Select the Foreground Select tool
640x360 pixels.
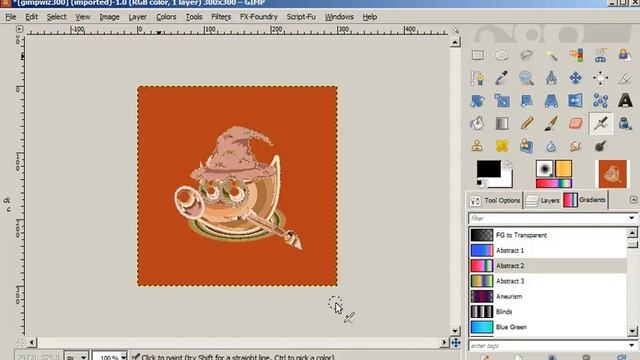pos(624,55)
